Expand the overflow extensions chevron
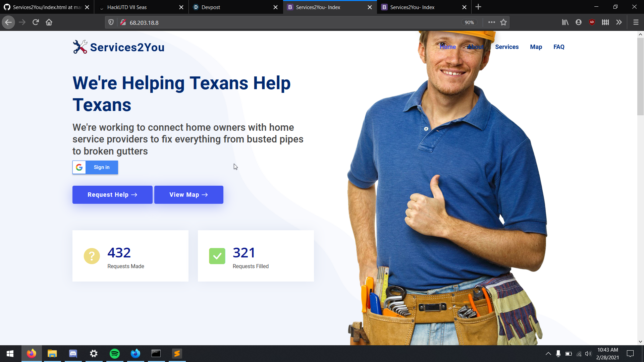Image resolution: width=644 pixels, height=362 pixels. pyautogui.click(x=619, y=22)
